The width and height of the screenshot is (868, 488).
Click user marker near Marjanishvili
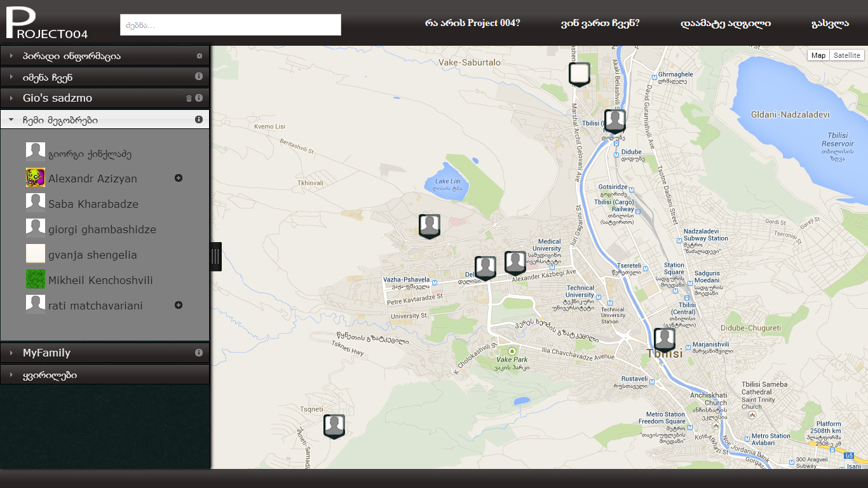point(665,340)
